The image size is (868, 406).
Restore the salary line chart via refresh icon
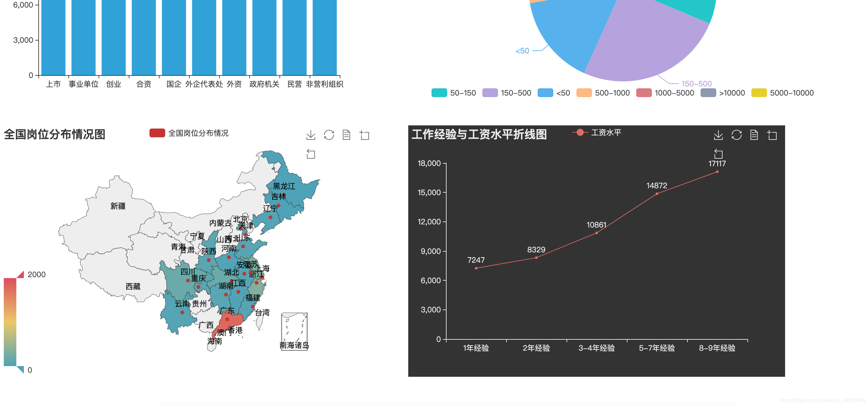(x=737, y=135)
